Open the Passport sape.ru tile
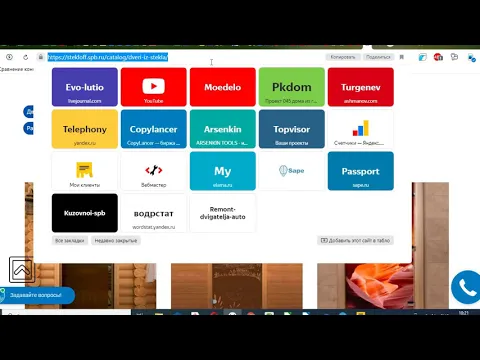Image resolution: width=480 pixels, height=360 pixels. pos(361,171)
